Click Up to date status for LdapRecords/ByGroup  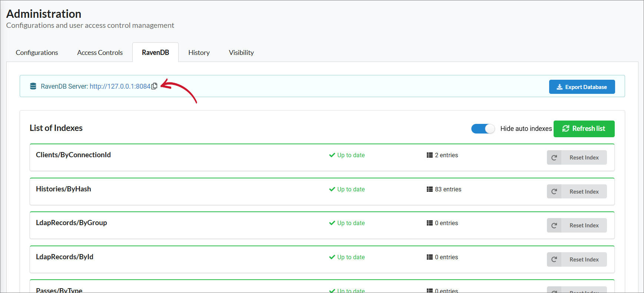[351, 223]
